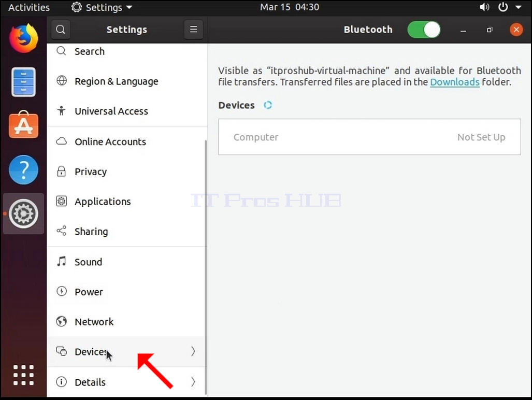Open Region & Language settings
The width and height of the screenshot is (532, 400).
pyautogui.click(x=127, y=81)
